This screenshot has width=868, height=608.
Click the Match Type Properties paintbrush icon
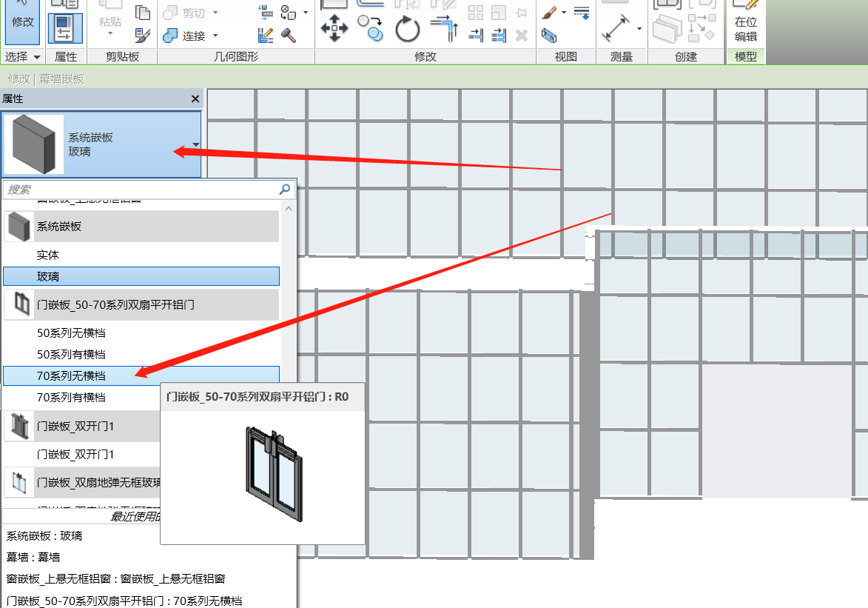click(x=143, y=35)
